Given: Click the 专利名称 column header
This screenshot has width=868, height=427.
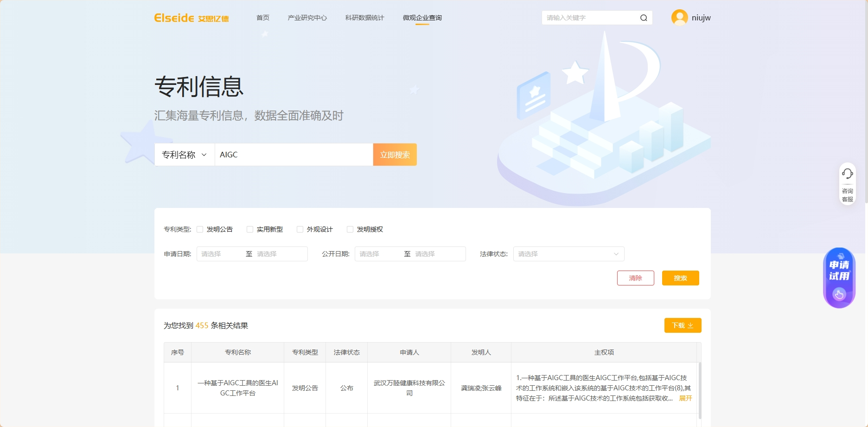Looking at the screenshot, I should coord(238,352).
